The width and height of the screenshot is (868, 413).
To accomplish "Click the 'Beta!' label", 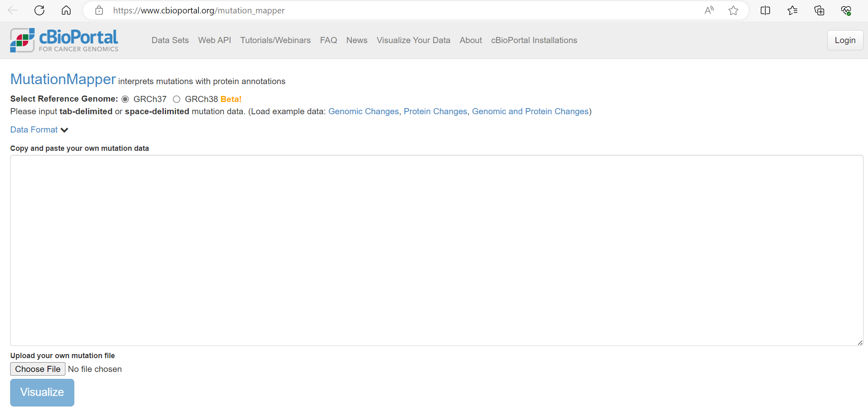I will [x=231, y=99].
